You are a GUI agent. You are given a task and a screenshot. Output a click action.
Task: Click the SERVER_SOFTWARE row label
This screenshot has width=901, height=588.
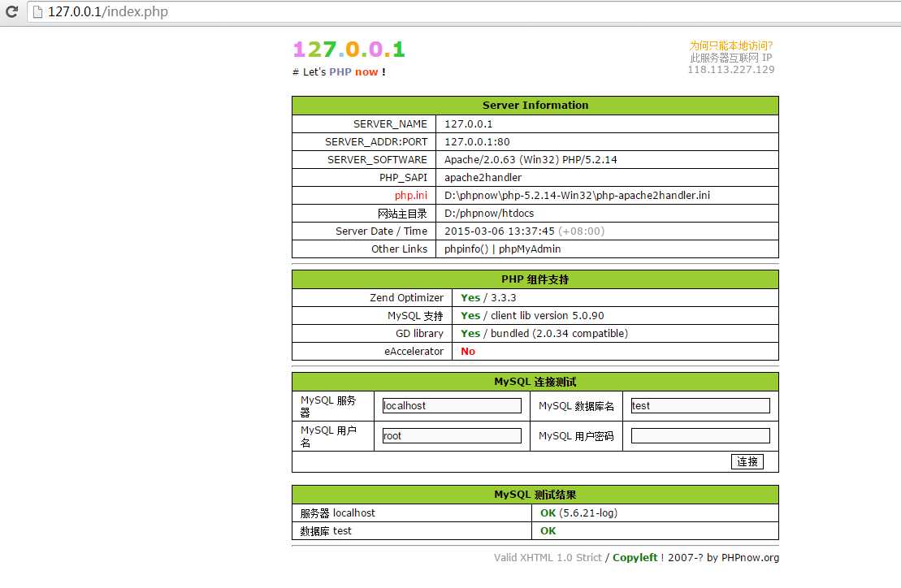pyautogui.click(x=377, y=160)
